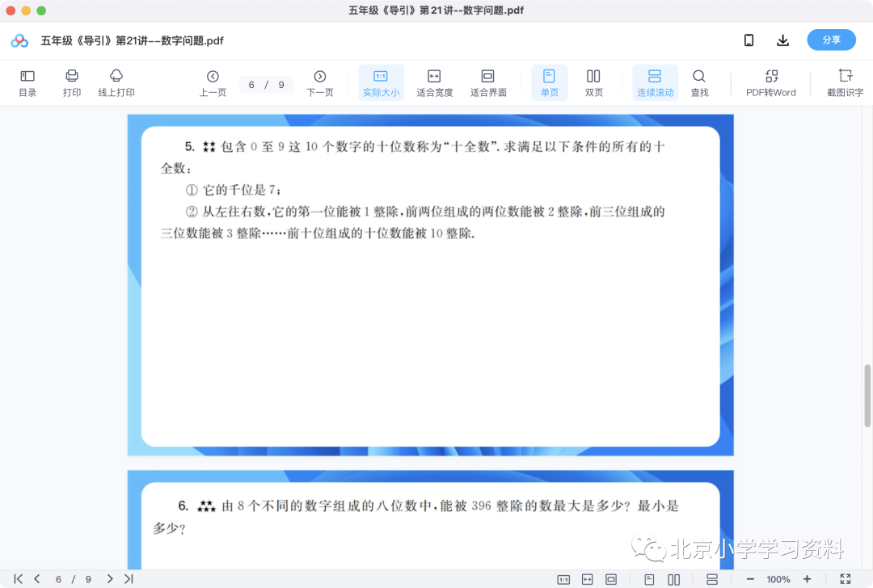873x588 pixels.
Task: Click the 打印 print icon
Action: [72, 83]
